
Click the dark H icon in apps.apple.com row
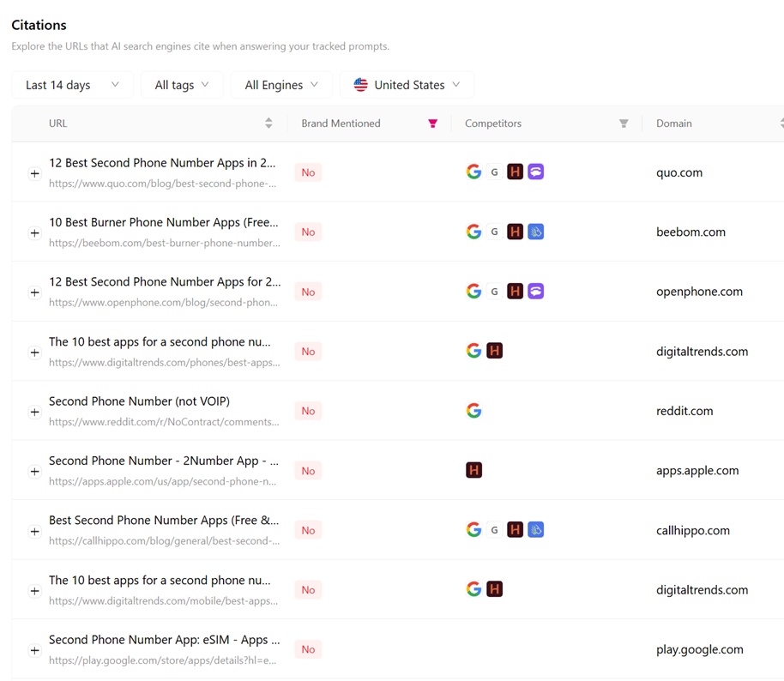(x=473, y=470)
